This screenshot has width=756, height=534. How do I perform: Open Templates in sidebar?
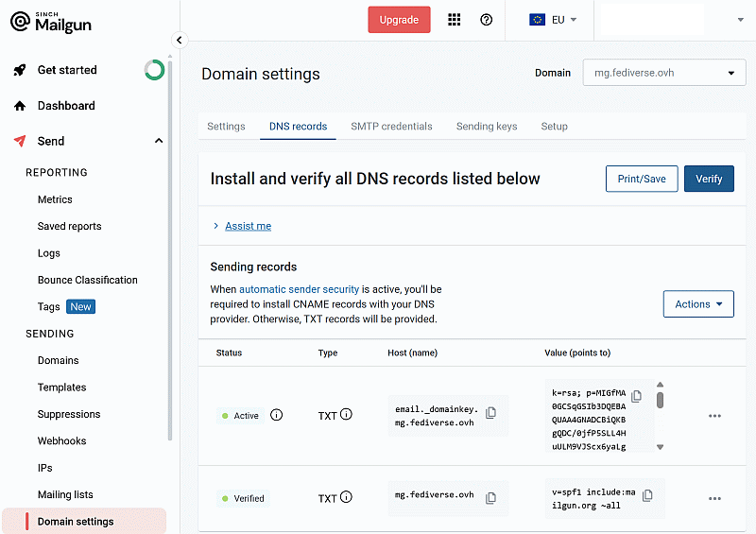coord(61,388)
